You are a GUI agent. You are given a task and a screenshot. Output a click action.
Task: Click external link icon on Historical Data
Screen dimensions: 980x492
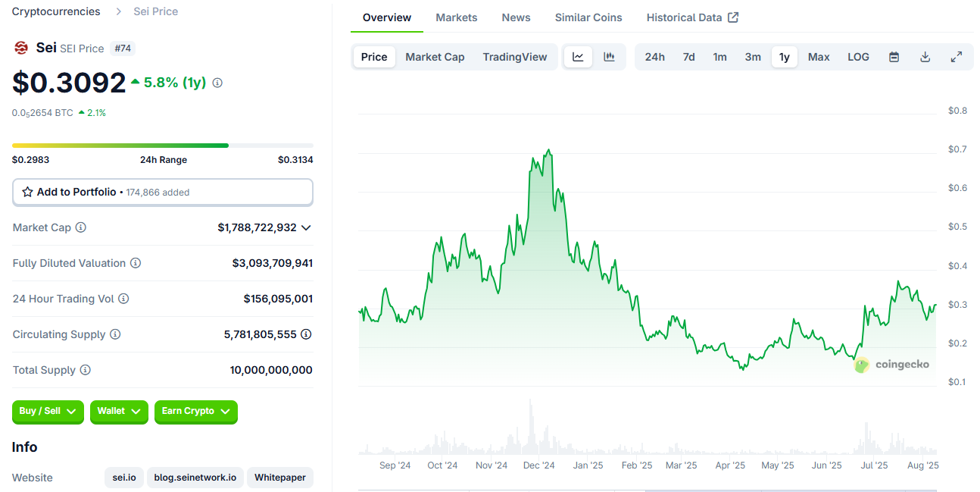tap(733, 17)
